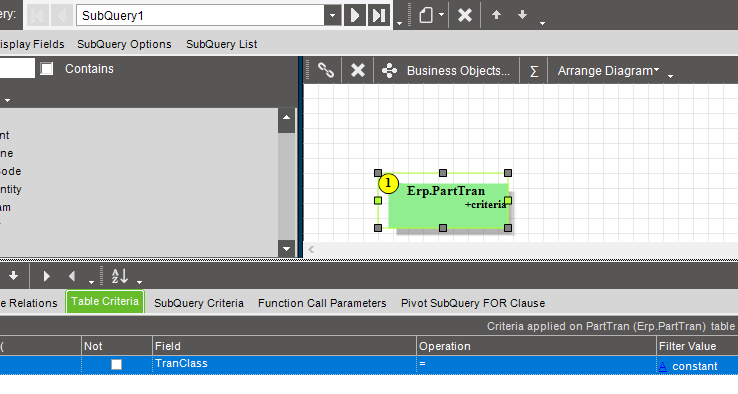Click the field list scroll up arrow
The image size is (738, 394).
286,117
